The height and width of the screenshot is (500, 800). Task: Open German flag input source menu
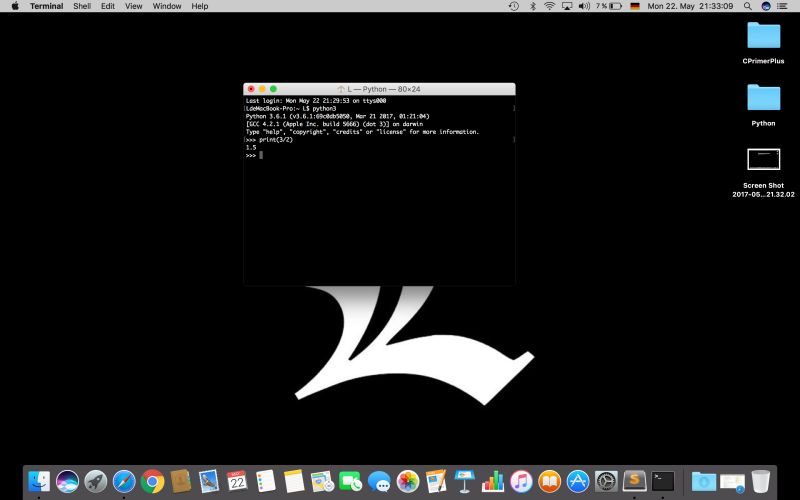(635, 6)
